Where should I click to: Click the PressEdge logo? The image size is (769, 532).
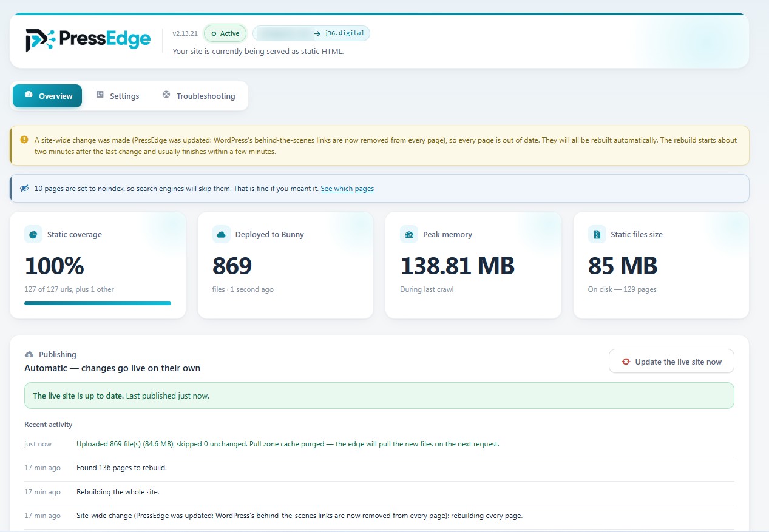pos(88,40)
